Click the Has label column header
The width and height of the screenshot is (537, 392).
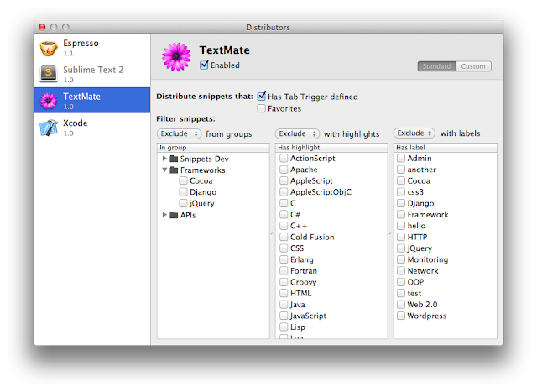(446, 148)
